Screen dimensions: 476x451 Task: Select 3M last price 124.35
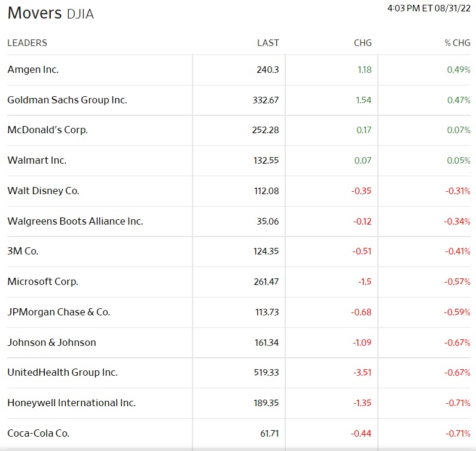click(x=266, y=251)
